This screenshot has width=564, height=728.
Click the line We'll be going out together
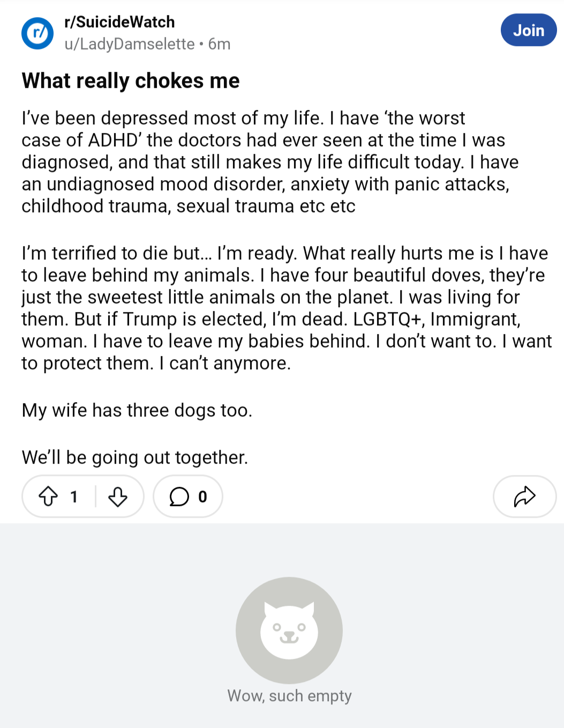click(x=135, y=458)
